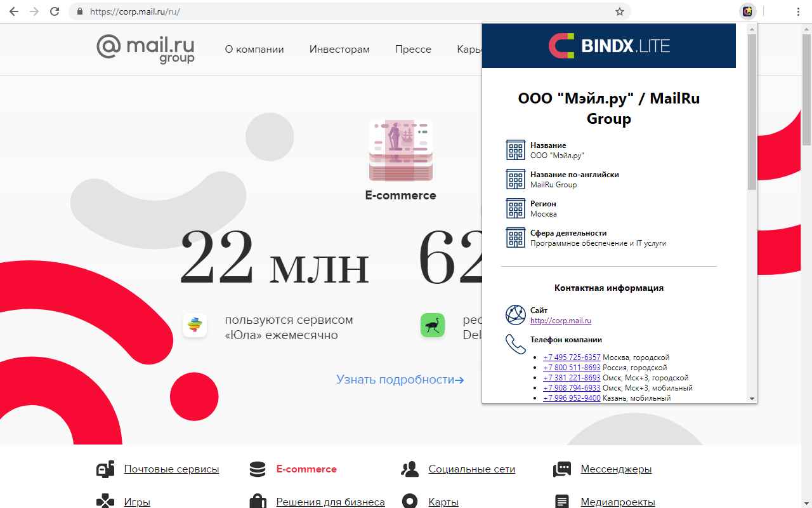Click phone link +7 800 511-8693
The width and height of the screenshot is (812, 508).
(572, 368)
